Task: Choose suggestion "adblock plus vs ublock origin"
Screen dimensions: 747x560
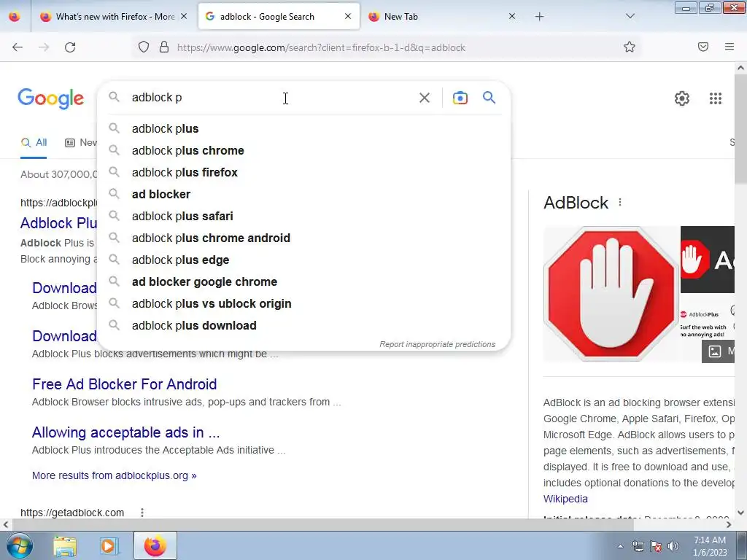Action: click(x=303, y=304)
